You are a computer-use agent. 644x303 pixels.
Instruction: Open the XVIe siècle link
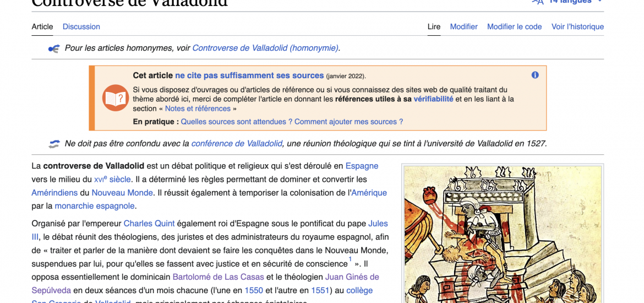coord(112,179)
